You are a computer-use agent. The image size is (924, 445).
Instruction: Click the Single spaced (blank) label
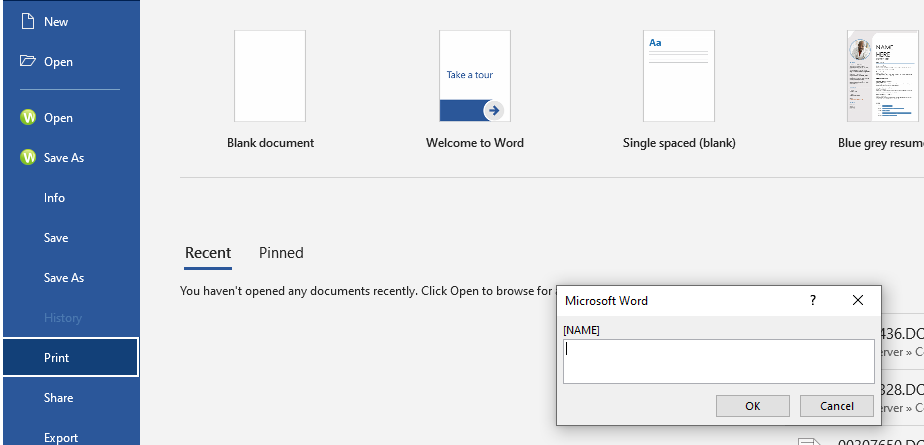click(x=679, y=143)
